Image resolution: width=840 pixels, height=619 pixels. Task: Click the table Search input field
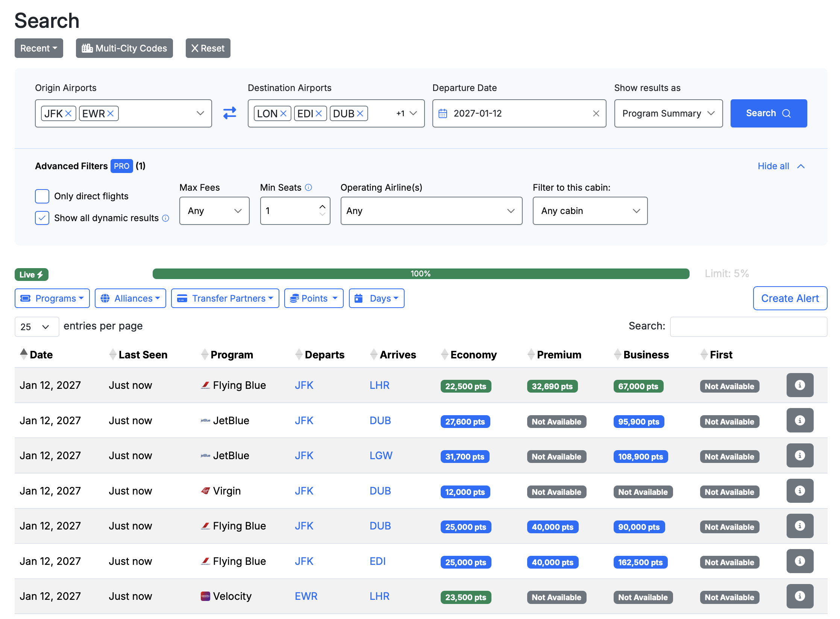point(749,326)
